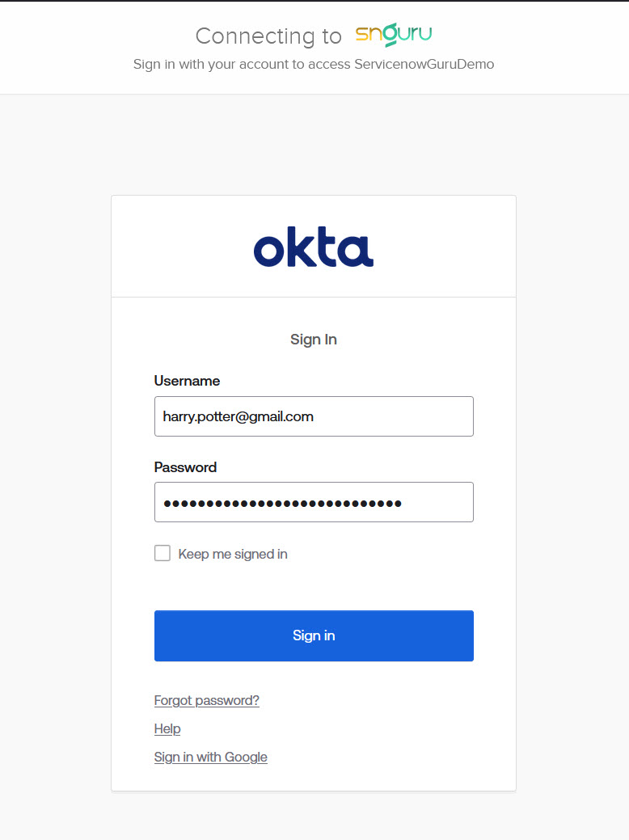Screen dimensions: 629x840
Task: Click the harry.potter@gmail.com email text
Action: coord(238,417)
